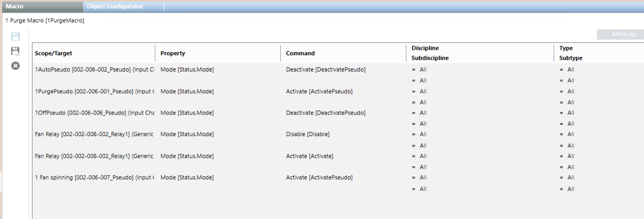This screenshot has width=644, height=219.
Task: Click the Property column header
Action: 173,53
